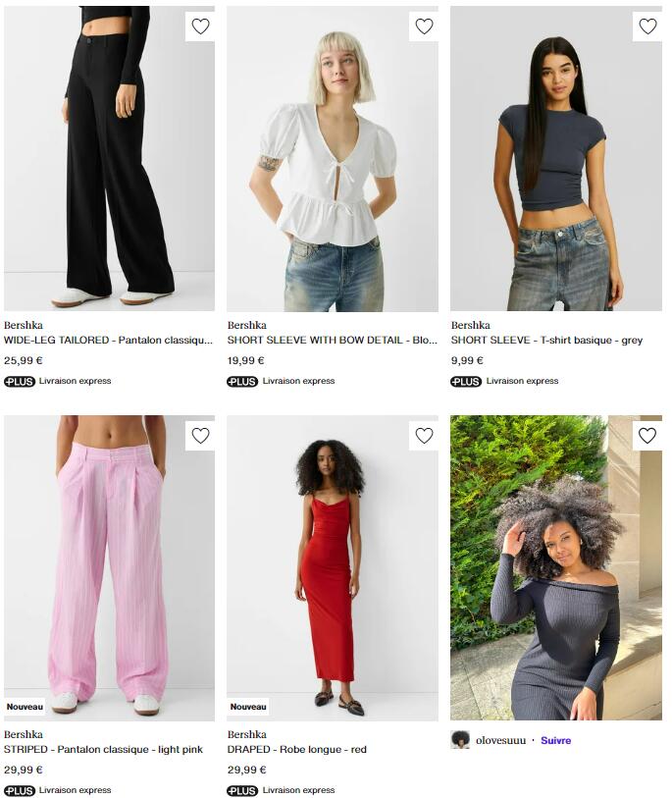
Task: Click PLUS badge under red dress
Action: point(242,791)
